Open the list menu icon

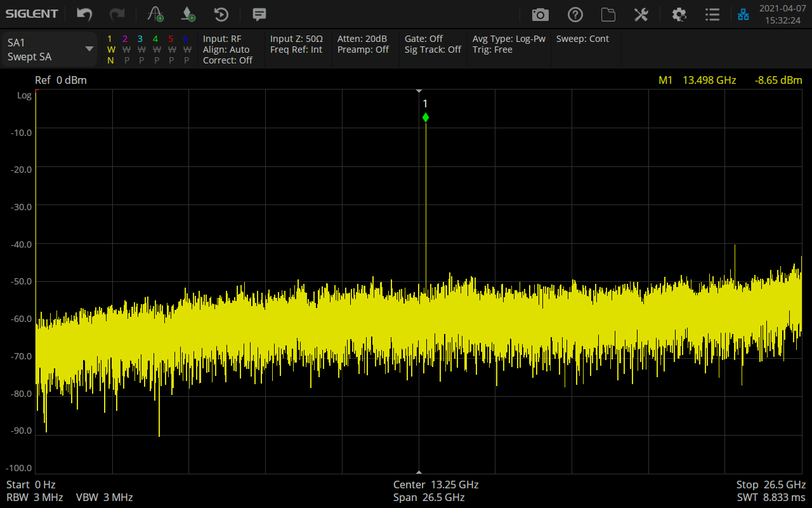712,15
